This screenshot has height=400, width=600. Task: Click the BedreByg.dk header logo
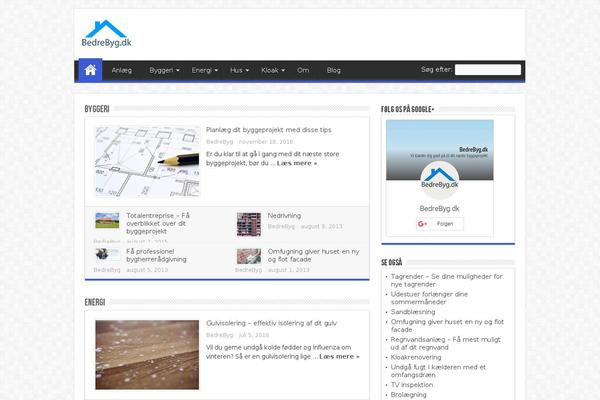point(106,34)
